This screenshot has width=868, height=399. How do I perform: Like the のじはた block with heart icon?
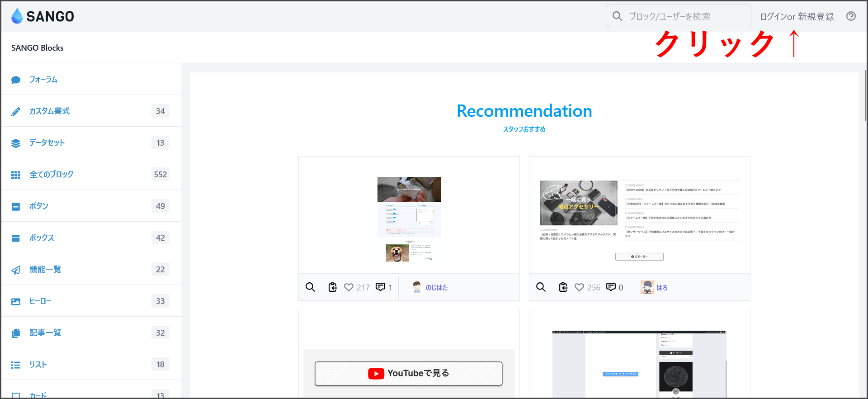(x=349, y=287)
